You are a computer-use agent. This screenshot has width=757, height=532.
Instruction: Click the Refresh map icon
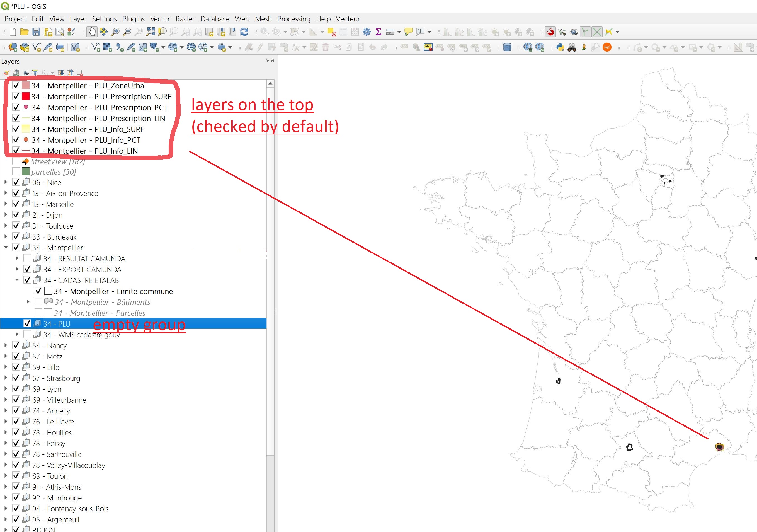coord(244,32)
